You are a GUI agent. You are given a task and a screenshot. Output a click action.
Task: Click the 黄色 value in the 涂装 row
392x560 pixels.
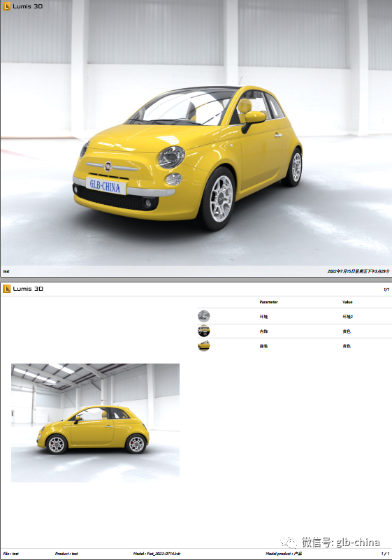pyautogui.click(x=347, y=346)
